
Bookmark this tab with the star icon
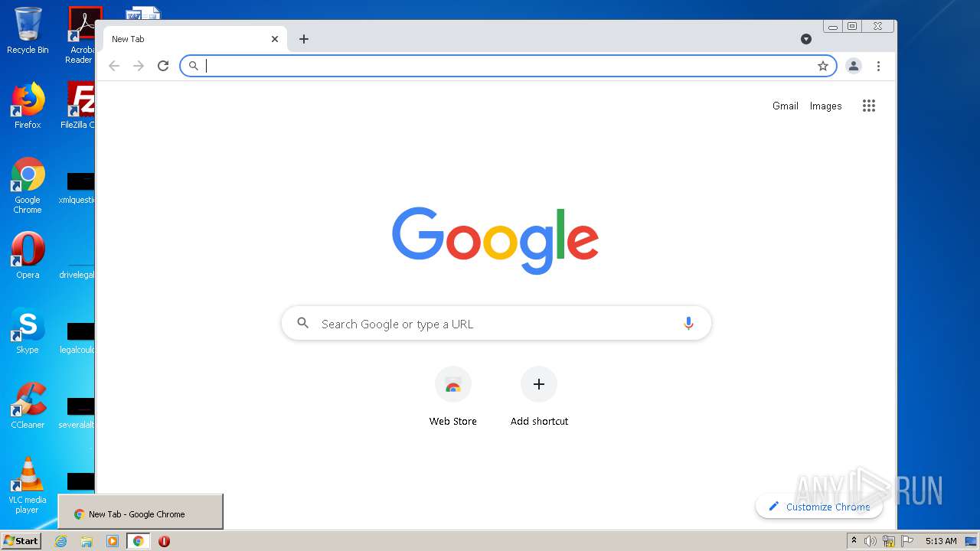(823, 66)
